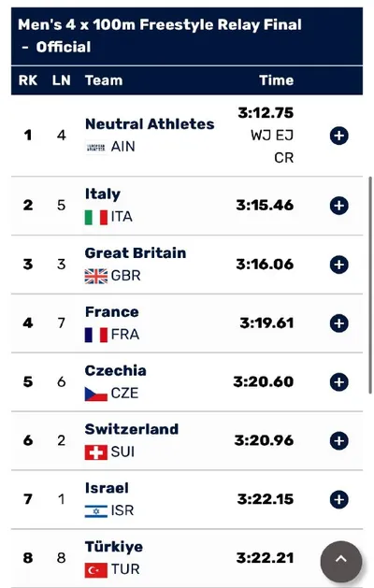
Task: Select the Neutral Athletes team name
Action: (x=150, y=124)
